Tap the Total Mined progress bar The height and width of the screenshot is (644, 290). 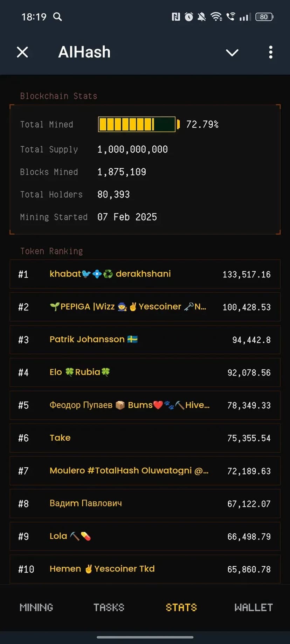click(137, 124)
